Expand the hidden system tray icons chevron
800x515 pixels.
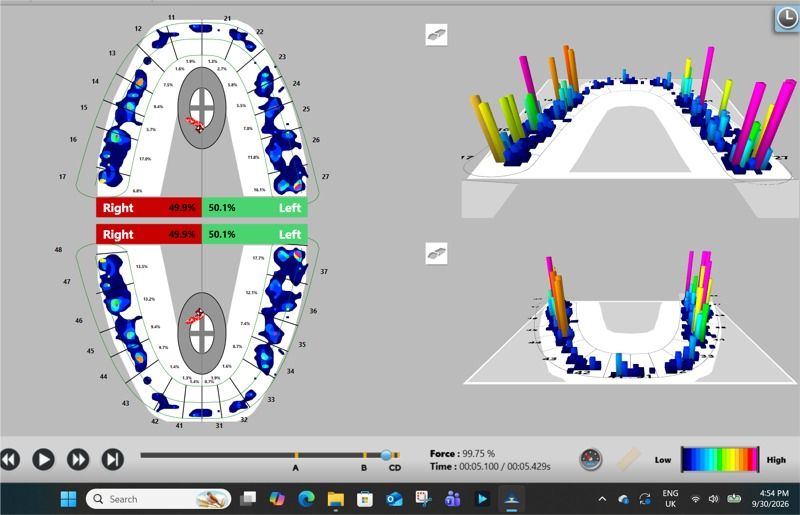point(602,499)
